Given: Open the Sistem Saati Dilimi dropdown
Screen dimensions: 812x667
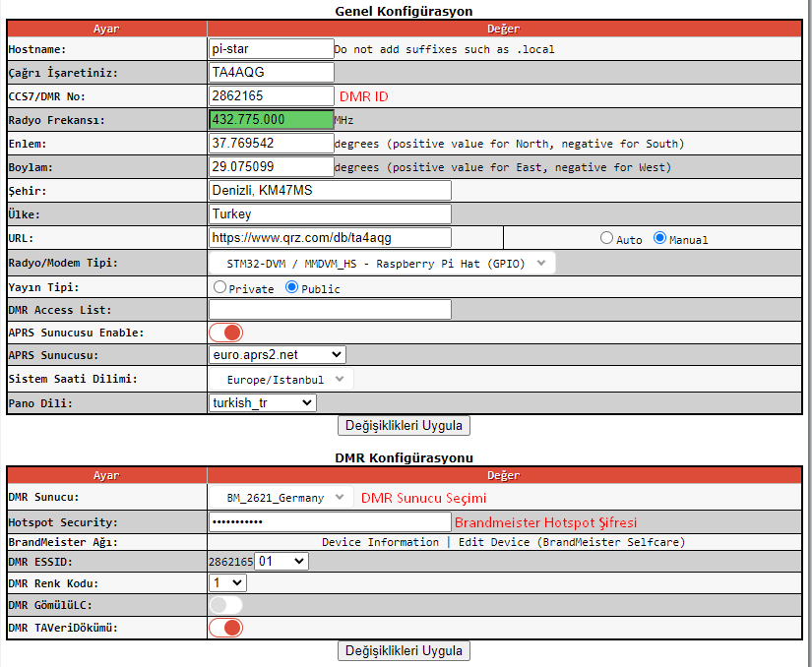Looking at the screenshot, I should [x=281, y=379].
